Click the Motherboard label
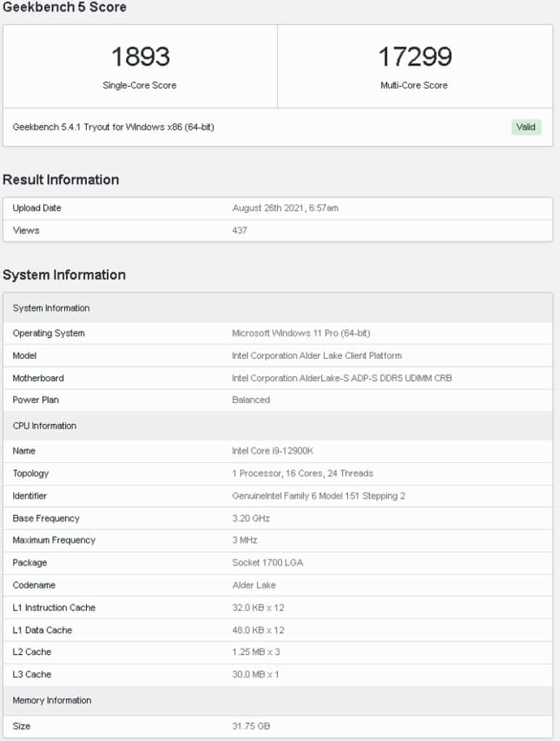 (38, 378)
